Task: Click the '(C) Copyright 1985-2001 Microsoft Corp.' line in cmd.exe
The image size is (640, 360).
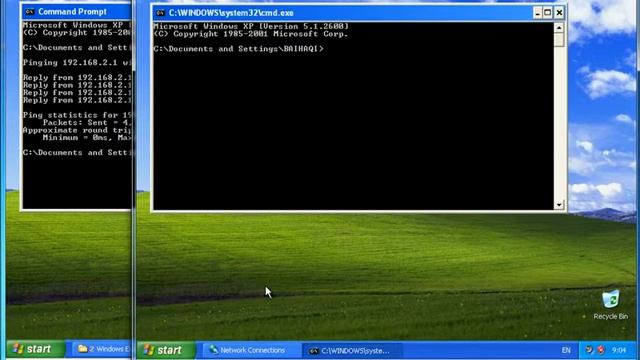Action: pyautogui.click(x=251, y=34)
